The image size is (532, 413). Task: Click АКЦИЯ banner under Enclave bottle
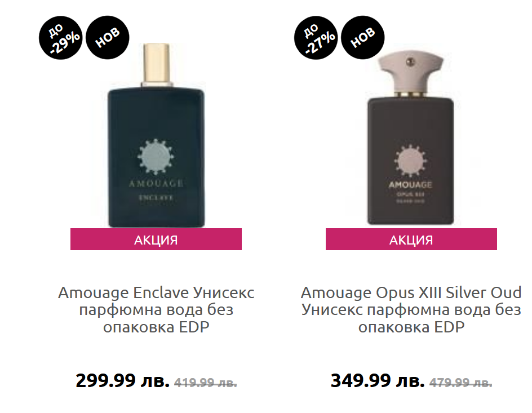[156, 239]
